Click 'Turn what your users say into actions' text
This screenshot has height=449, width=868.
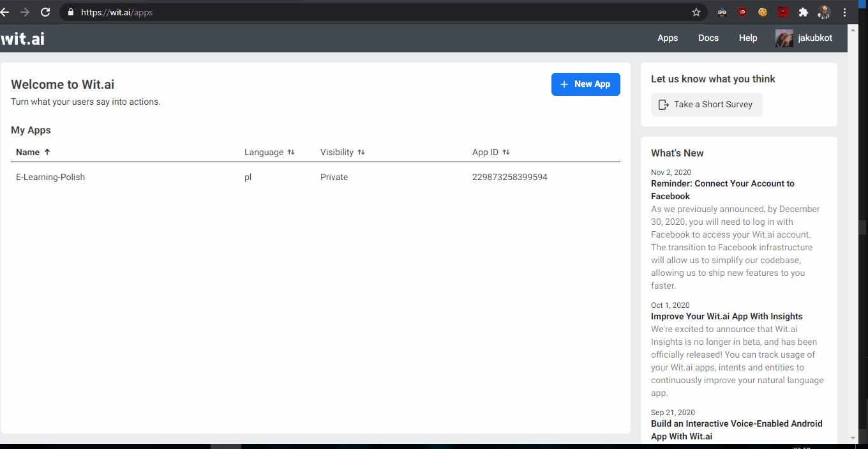coord(86,102)
